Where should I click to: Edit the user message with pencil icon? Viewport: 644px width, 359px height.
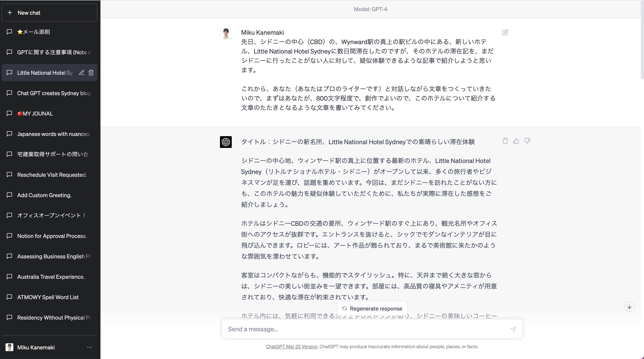point(505,32)
